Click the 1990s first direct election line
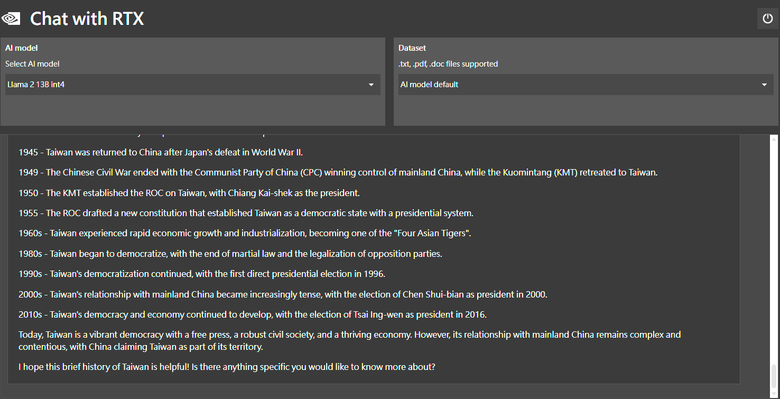Viewport: 780px width, 399px height. pos(202,274)
